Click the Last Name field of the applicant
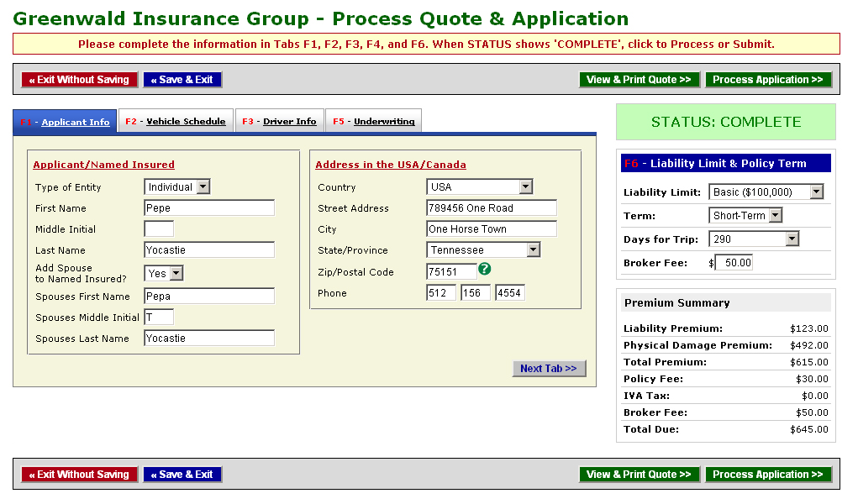The height and width of the screenshot is (504, 858). pos(209,250)
